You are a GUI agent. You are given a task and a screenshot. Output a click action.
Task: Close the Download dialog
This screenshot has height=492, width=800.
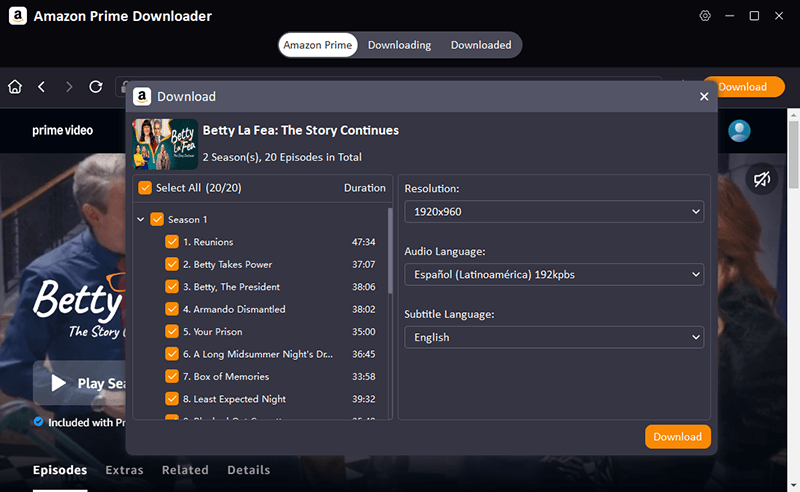pos(704,96)
